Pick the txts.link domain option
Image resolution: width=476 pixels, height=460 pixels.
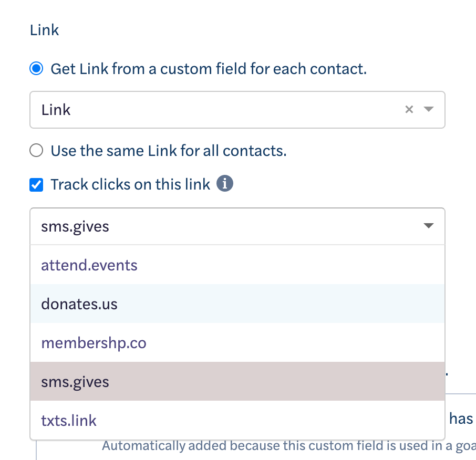coord(237,420)
